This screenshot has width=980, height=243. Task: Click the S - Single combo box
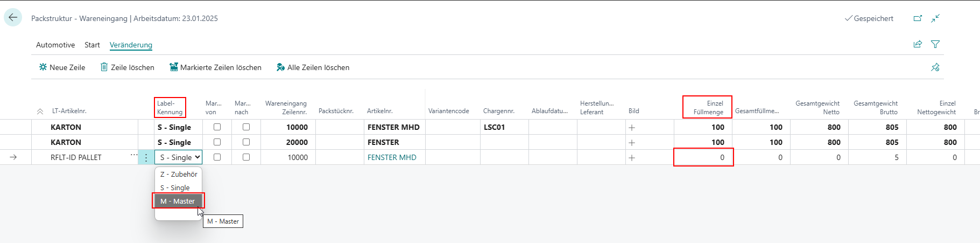click(178, 157)
